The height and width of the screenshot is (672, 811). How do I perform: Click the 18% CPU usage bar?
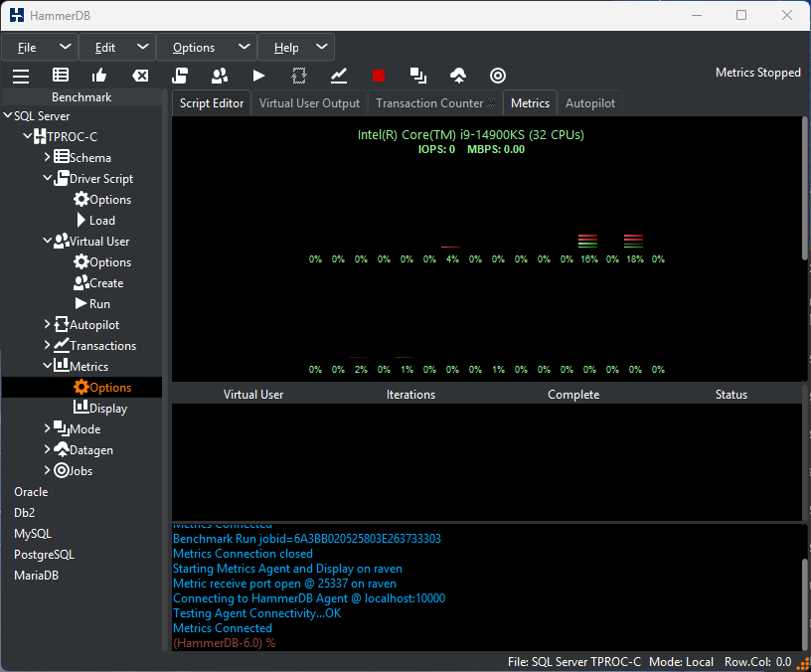(634, 242)
